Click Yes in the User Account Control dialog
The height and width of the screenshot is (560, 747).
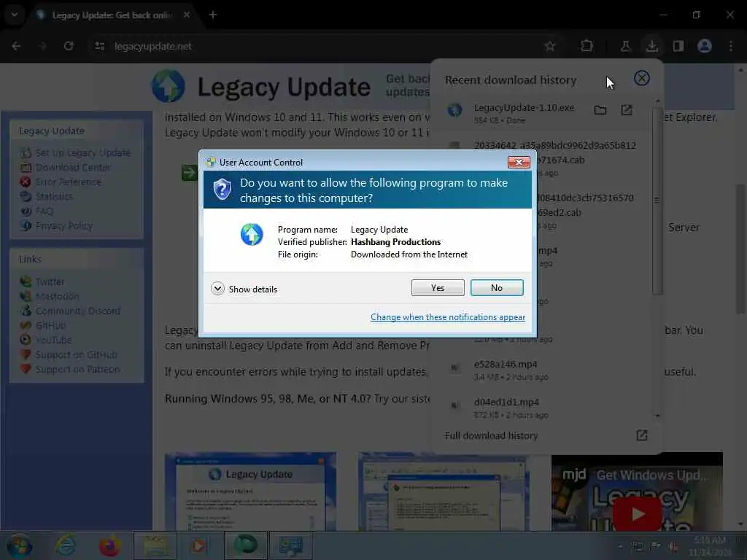click(x=438, y=287)
